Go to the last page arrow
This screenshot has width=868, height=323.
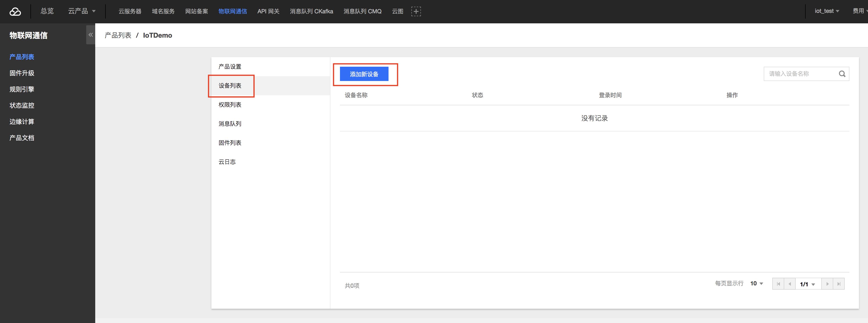[x=839, y=284]
